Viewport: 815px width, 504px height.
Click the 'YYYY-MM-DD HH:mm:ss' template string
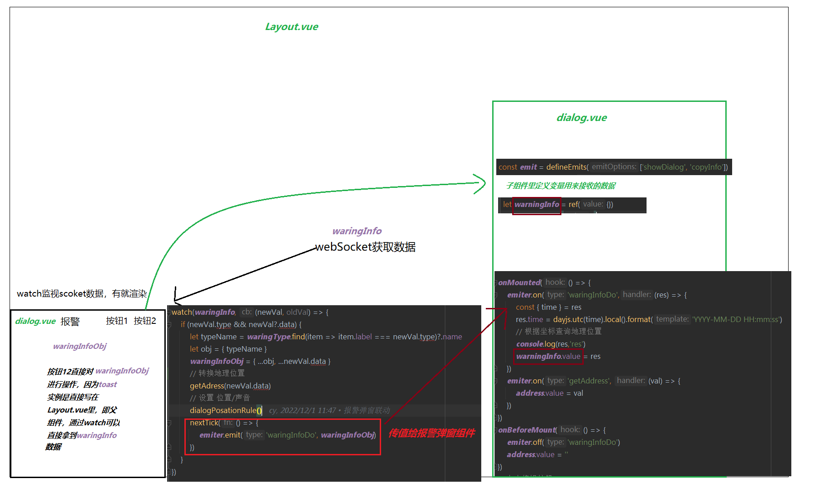(737, 320)
